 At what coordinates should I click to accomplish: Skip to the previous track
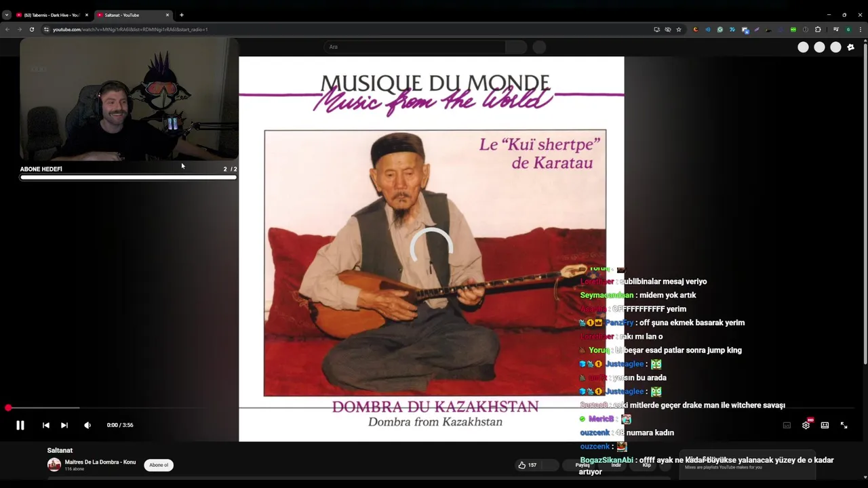coord(45,425)
